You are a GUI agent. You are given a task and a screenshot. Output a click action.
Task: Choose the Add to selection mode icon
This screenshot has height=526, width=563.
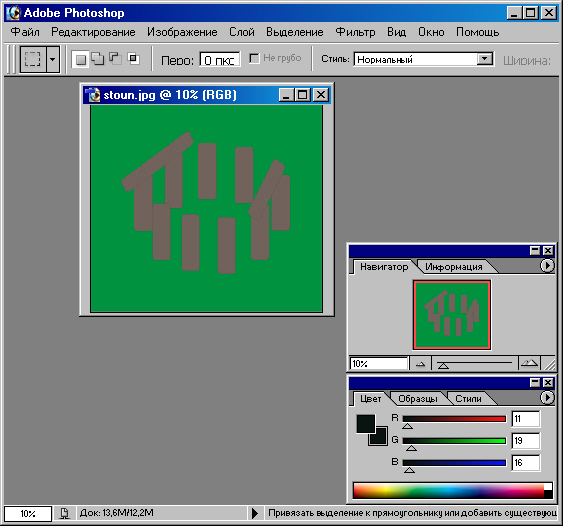point(98,59)
